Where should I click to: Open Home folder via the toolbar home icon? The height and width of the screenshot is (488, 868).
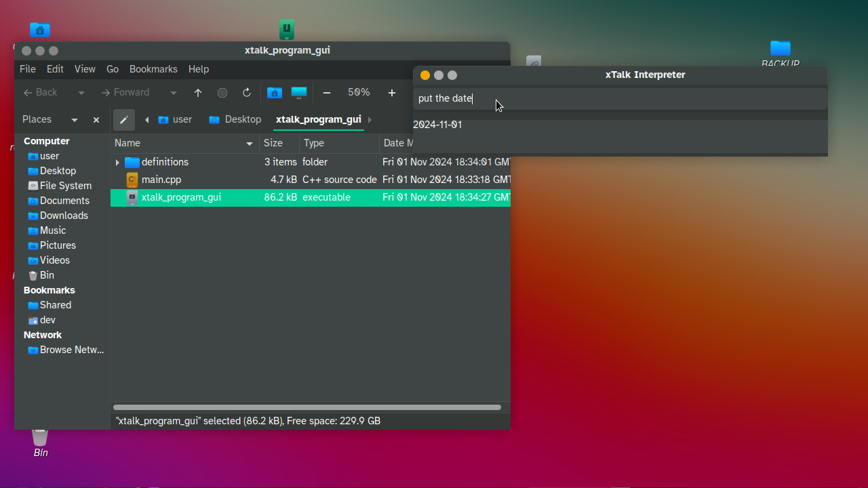tap(275, 93)
